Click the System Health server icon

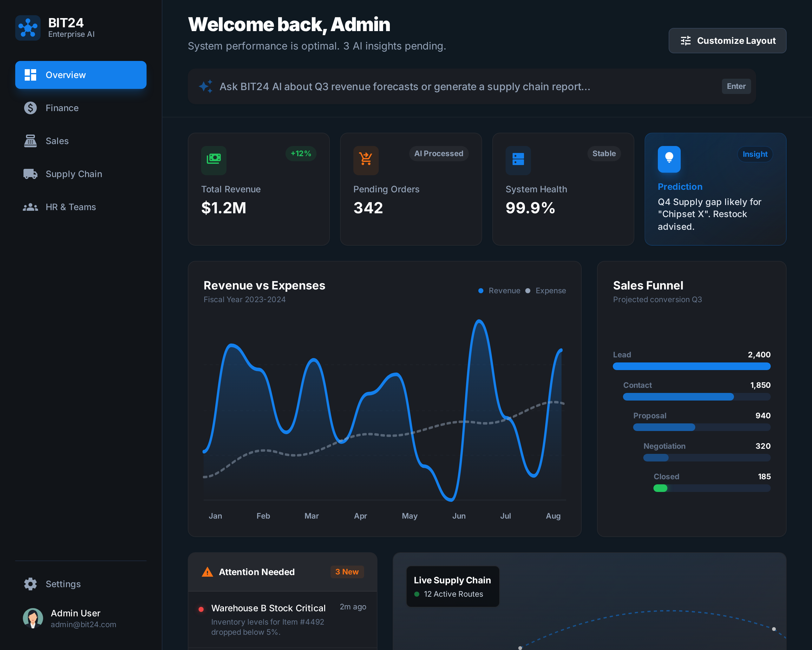pos(518,159)
